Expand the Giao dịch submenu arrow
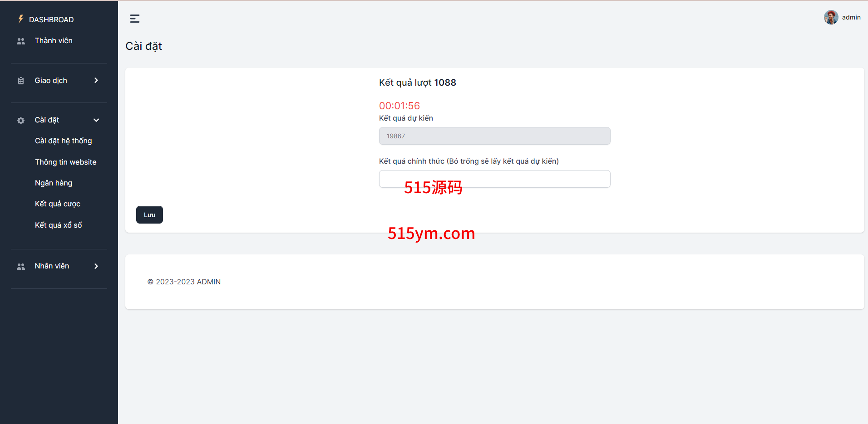The width and height of the screenshot is (868, 424). click(96, 81)
